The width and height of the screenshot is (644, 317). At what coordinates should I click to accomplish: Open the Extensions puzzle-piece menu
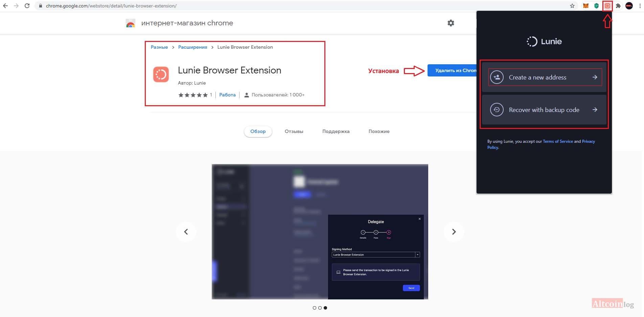pyautogui.click(x=618, y=6)
